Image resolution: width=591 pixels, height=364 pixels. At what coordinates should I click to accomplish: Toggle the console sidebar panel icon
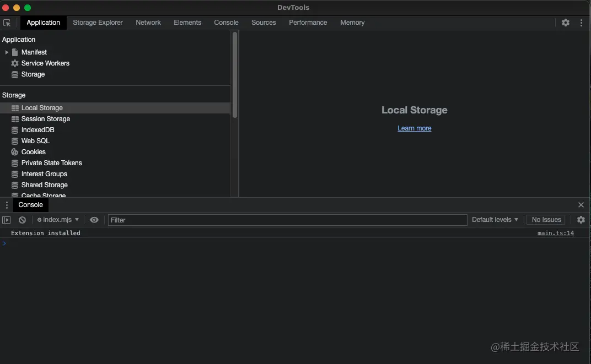7,220
